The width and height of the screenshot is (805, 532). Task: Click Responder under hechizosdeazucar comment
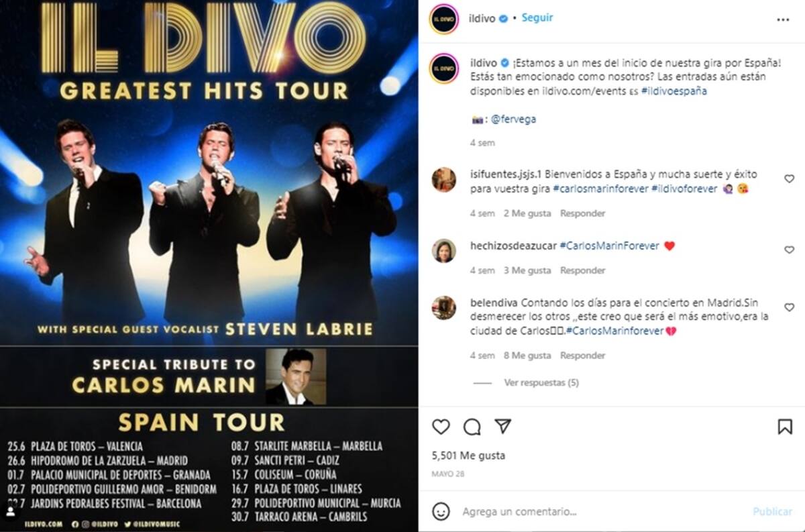click(583, 270)
